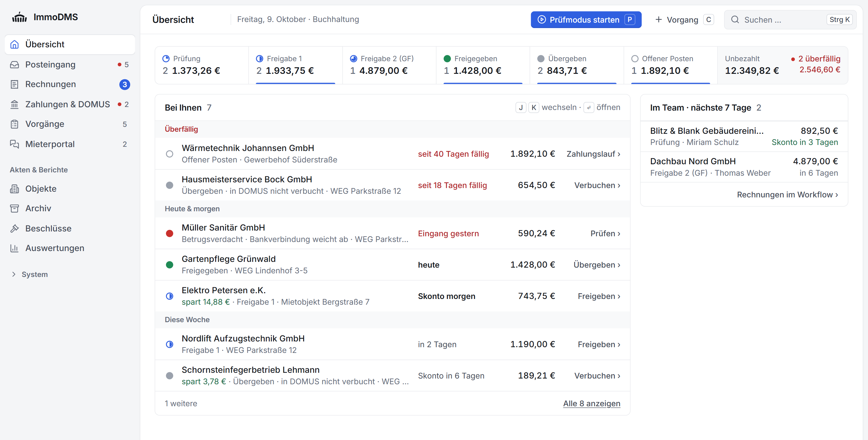Click the Objekte building icon
This screenshot has height=440, width=868.
click(x=14, y=189)
